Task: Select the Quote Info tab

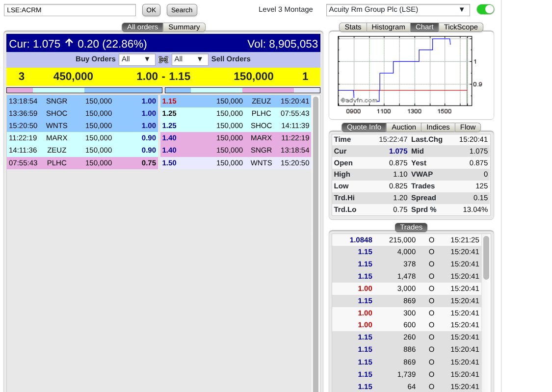Action: pos(364,127)
